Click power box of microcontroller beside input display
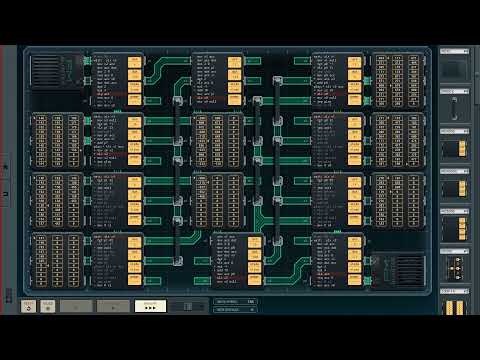 (135, 100)
